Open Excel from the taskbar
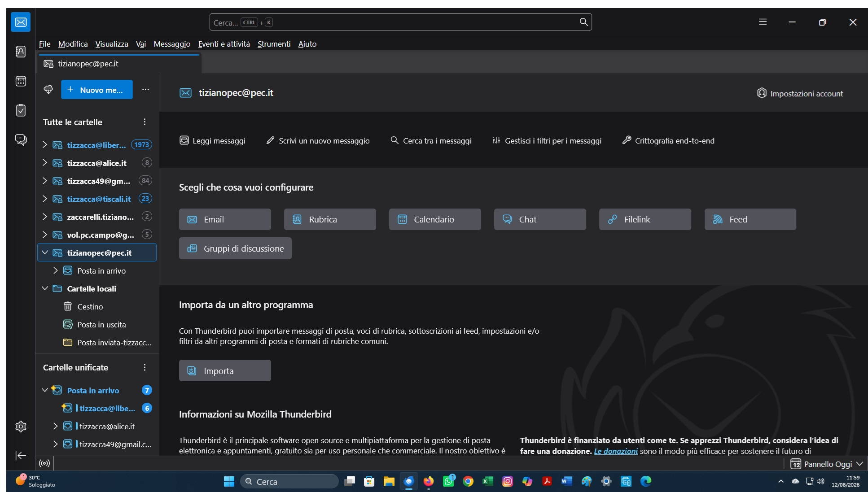This screenshot has width=868, height=492. point(488,481)
